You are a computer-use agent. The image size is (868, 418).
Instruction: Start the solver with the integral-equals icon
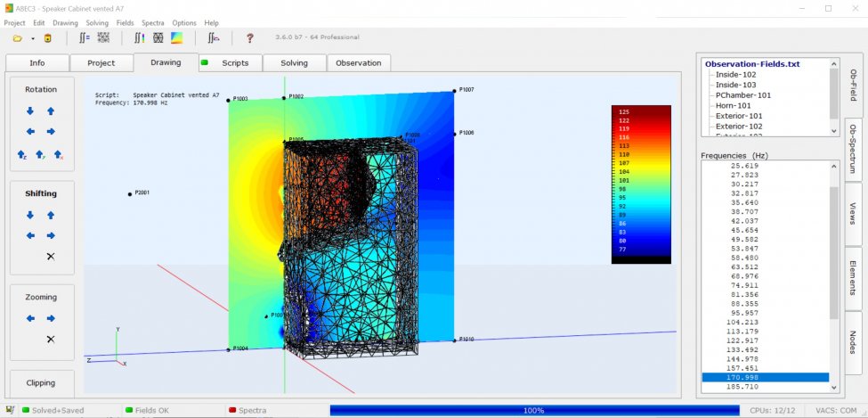(x=84, y=37)
